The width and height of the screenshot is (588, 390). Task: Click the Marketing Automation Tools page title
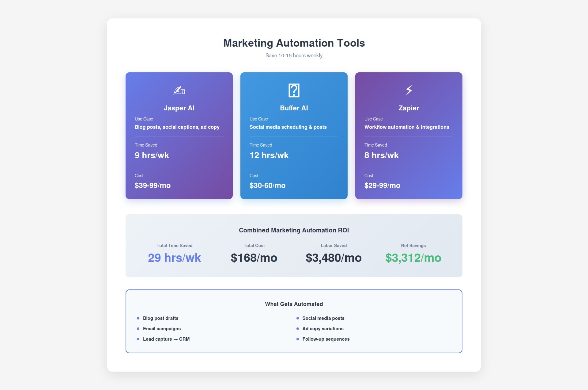[x=294, y=43]
